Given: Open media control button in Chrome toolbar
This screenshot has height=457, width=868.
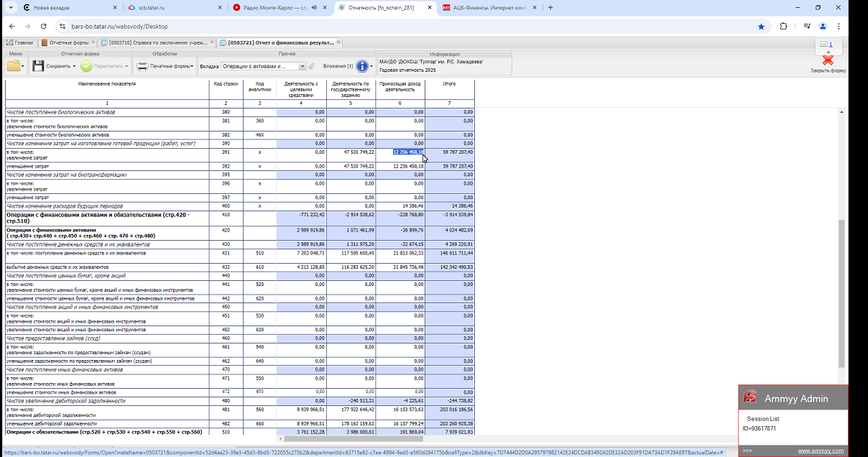Looking at the screenshot, I should 807,27.
